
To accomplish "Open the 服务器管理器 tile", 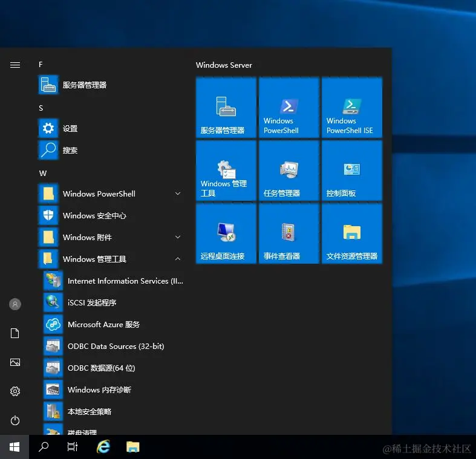I will point(226,108).
